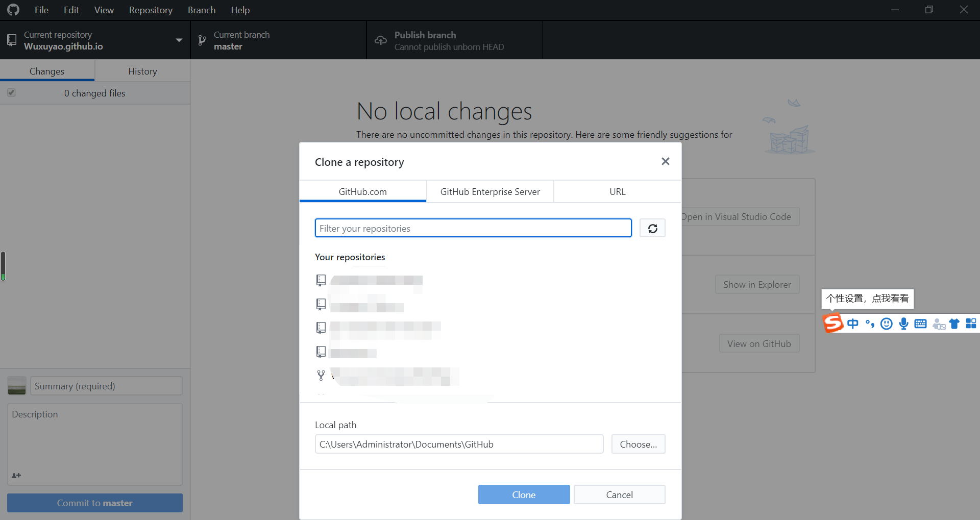Open the Repository menu
The width and height of the screenshot is (980, 520).
pos(151,10)
